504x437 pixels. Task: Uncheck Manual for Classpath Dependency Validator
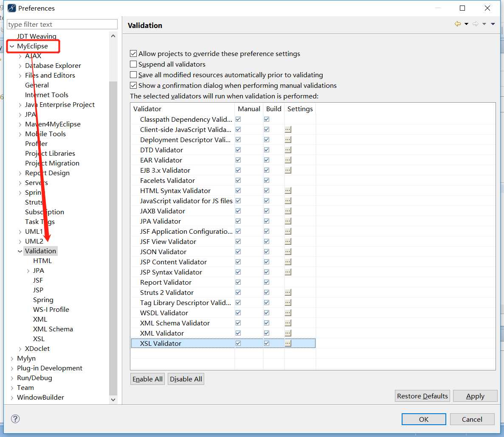tap(238, 119)
